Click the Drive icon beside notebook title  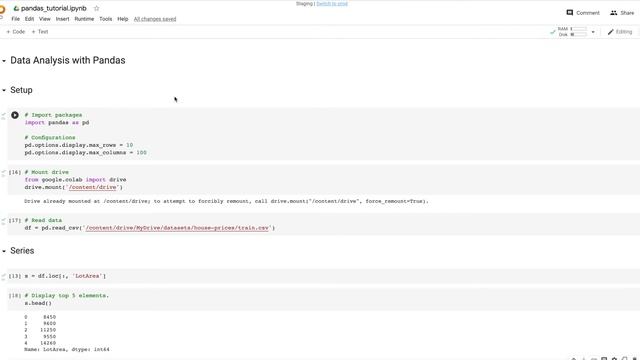coord(16,8)
